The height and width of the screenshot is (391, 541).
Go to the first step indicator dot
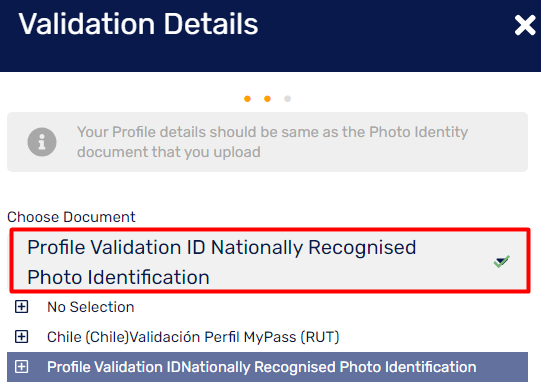(x=247, y=99)
